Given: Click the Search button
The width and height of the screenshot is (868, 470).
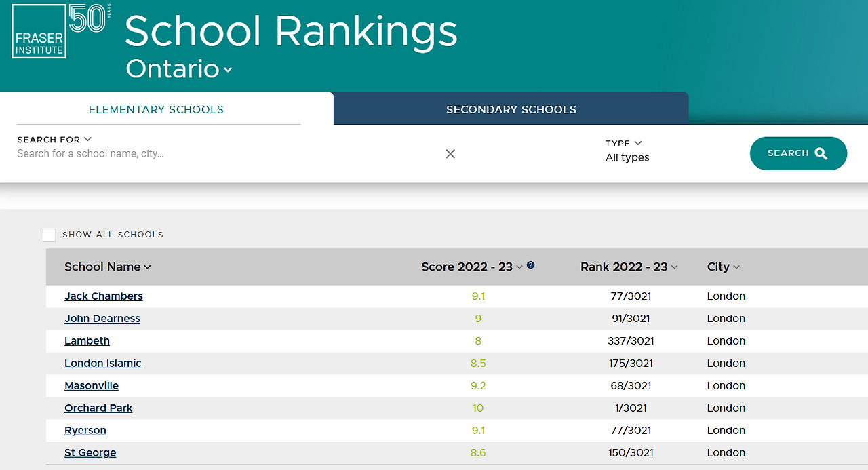Looking at the screenshot, I should pos(798,153).
